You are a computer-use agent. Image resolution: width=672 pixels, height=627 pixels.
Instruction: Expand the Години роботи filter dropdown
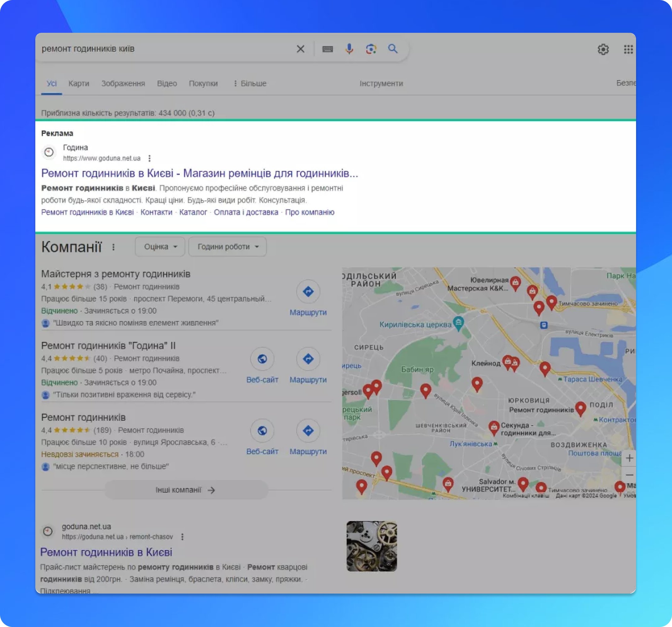pos(228,247)
